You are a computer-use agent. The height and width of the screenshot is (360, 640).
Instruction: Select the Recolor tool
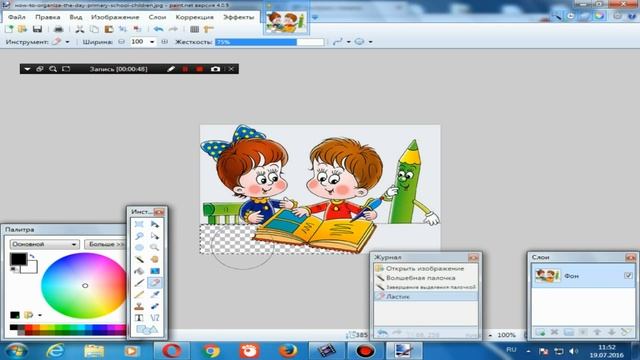(155, 306)
